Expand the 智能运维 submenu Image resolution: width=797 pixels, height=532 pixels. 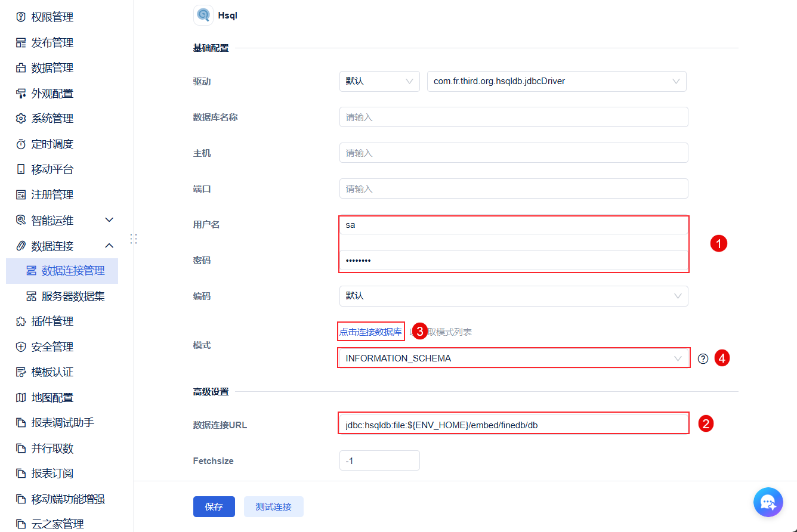(x=109, y=220)
